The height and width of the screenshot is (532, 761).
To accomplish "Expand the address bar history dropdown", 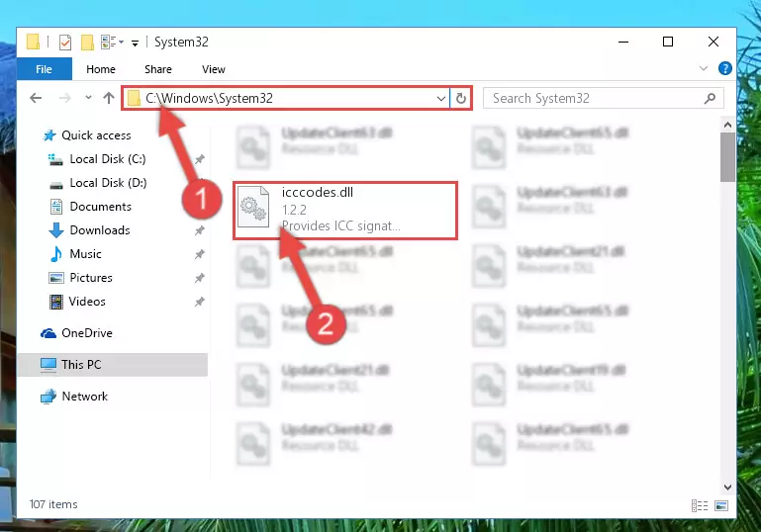I will tap(440, 99).
